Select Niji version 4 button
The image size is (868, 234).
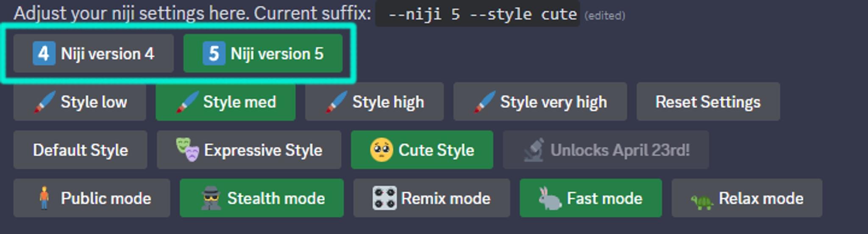[x=93, y=53]
